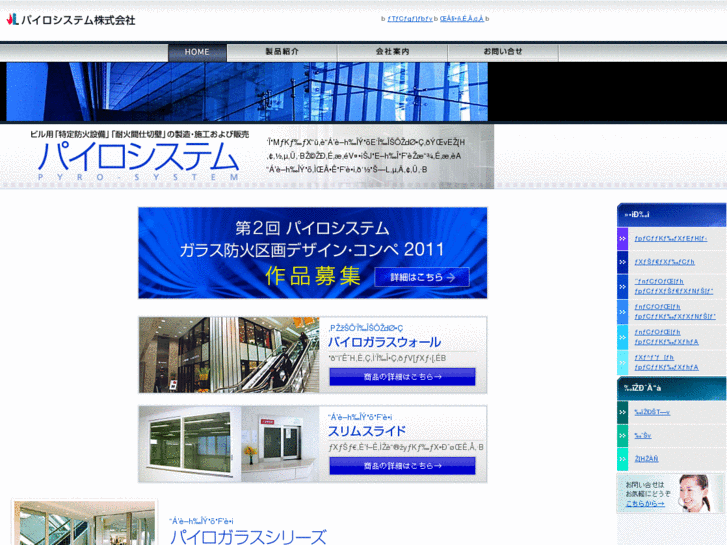Click the pale aqua double-arrow sidebar icon
Screen dimensions: 727x545
(x=622, y=362)
